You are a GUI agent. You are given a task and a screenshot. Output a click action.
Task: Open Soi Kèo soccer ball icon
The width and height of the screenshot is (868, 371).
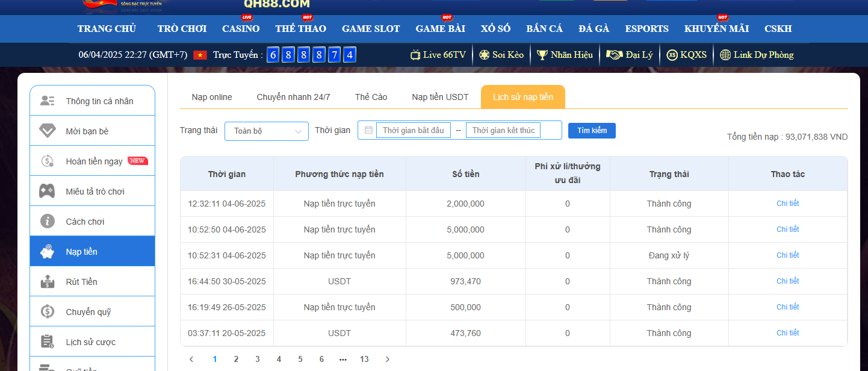click(485, 55)
